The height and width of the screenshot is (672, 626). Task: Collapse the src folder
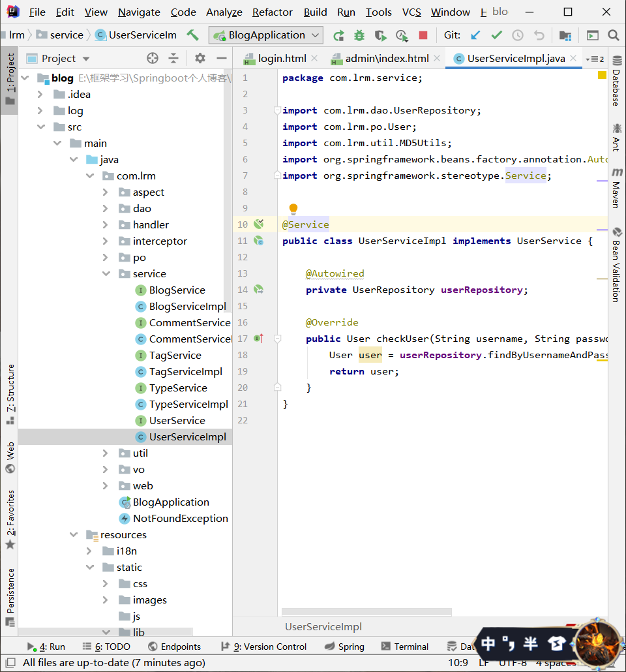[x=41, y=127]
